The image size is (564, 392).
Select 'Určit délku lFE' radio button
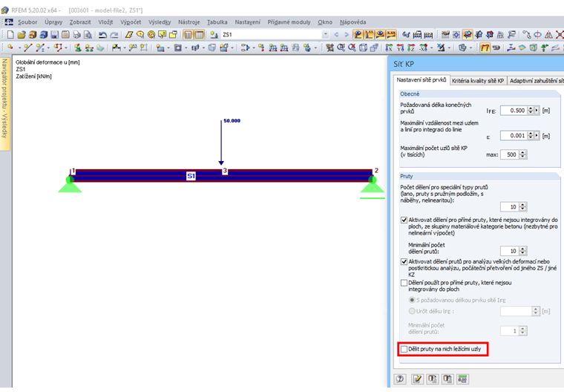(412, 311)
